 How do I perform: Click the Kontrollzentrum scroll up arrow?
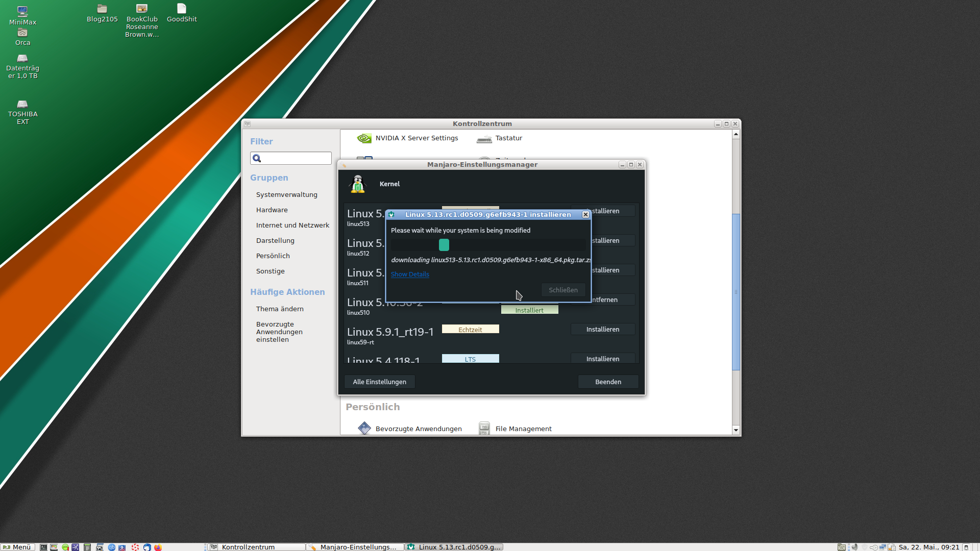[736, 134]
